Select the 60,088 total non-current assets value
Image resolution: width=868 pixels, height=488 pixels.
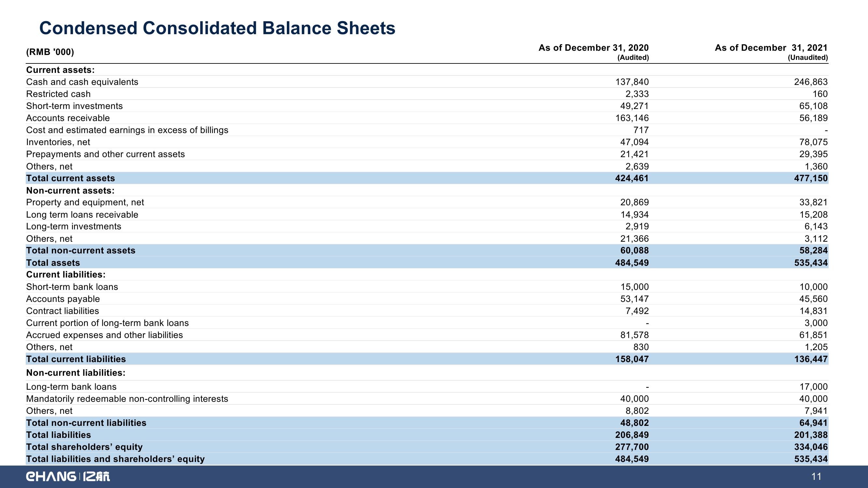[x=635, y=250]
